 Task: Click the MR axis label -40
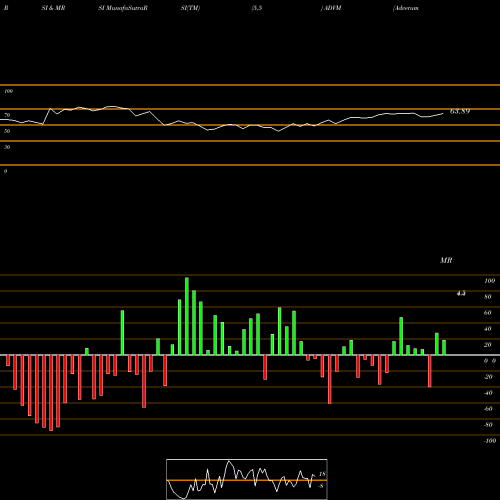[x=488, y=393]
